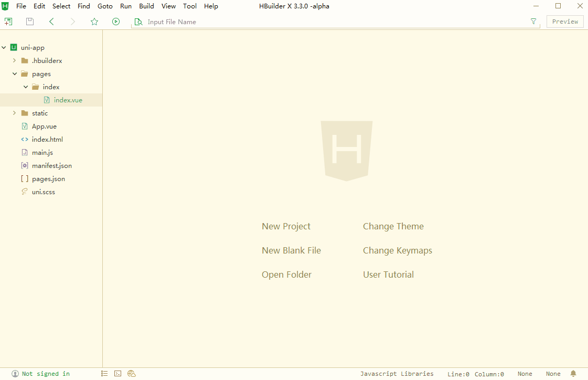588x380 pixels.
Task: Collapse the pages folder
Action: [15, 74]
